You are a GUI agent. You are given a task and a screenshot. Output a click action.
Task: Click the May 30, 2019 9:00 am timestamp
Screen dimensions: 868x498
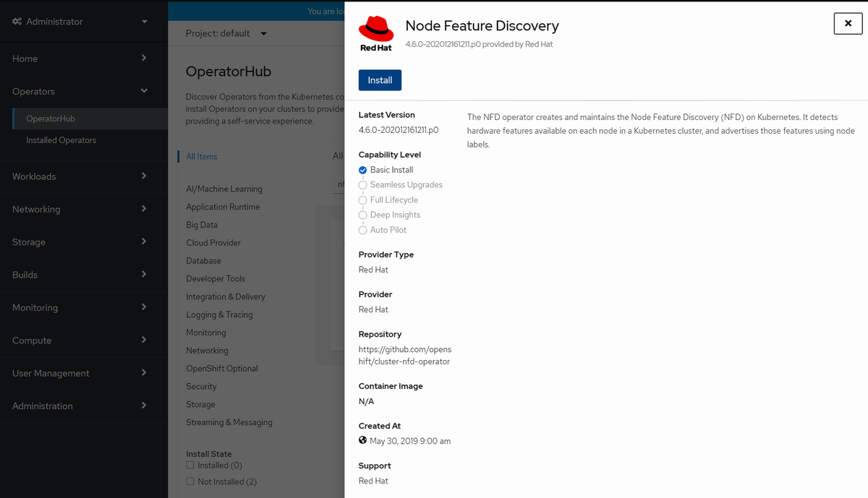pos(410,441)
